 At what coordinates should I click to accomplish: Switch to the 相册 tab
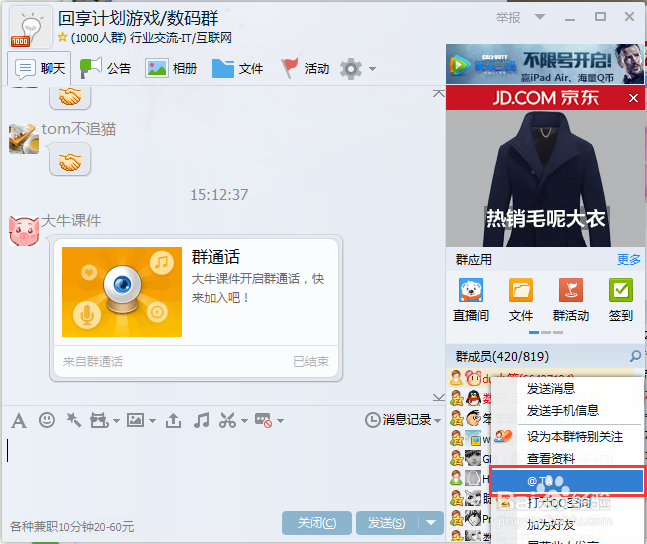171,69
